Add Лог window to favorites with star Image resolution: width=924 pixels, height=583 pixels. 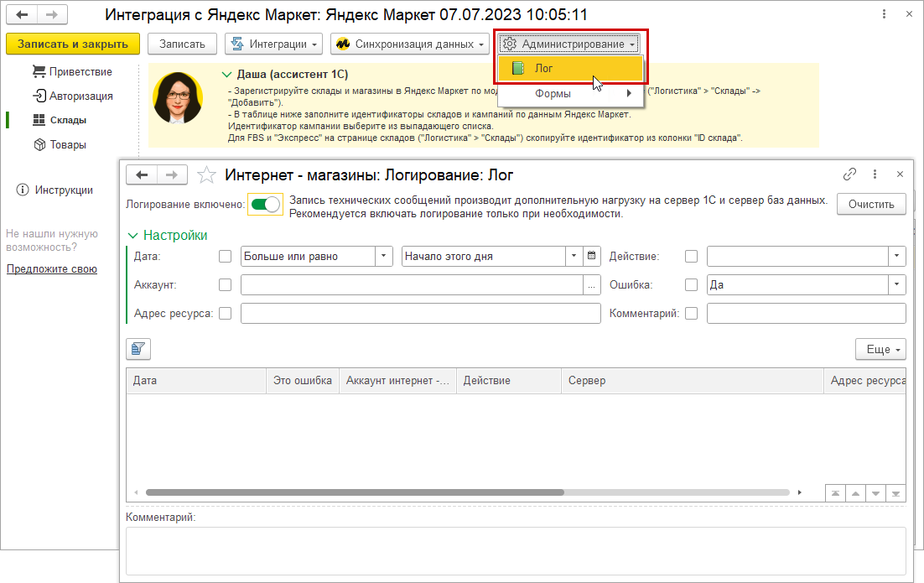(206, 174)
